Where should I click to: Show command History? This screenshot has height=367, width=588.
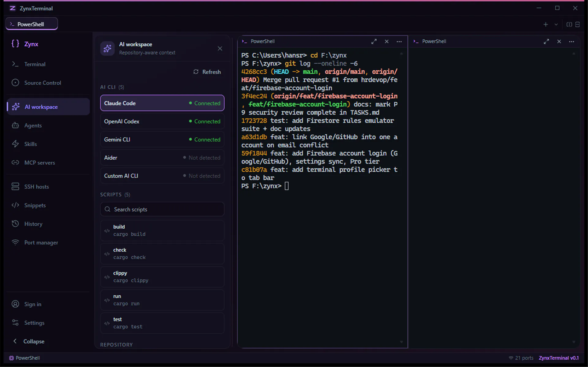(48, 224)
